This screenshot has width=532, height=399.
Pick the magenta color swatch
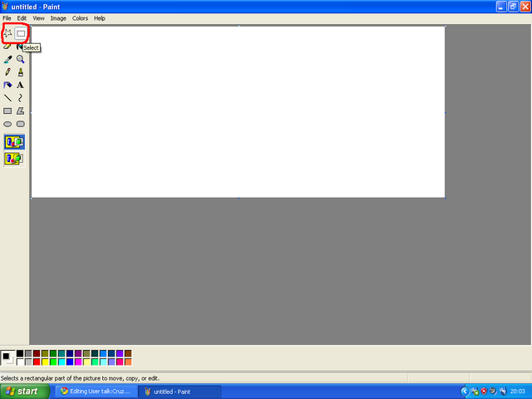click(x=78, y=362)
